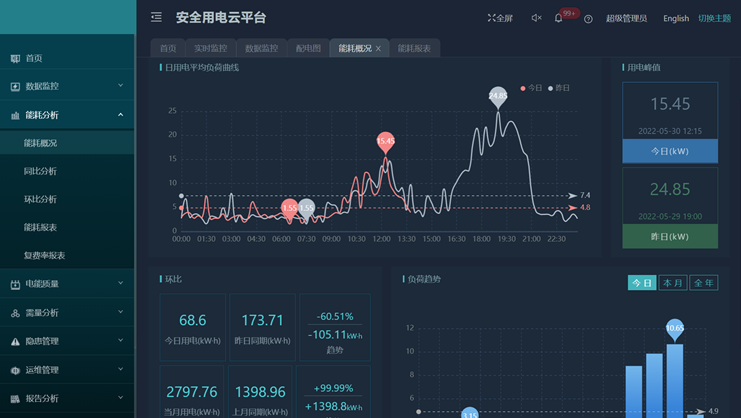Click the 2022-05-30 12:15 timestamp
Image resolution: width=741 pixels, height=418 pixels.
[670, 131]
